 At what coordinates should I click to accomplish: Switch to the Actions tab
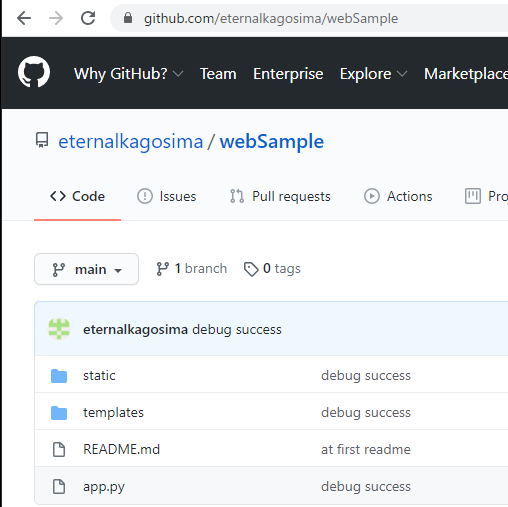coord(398,196)
